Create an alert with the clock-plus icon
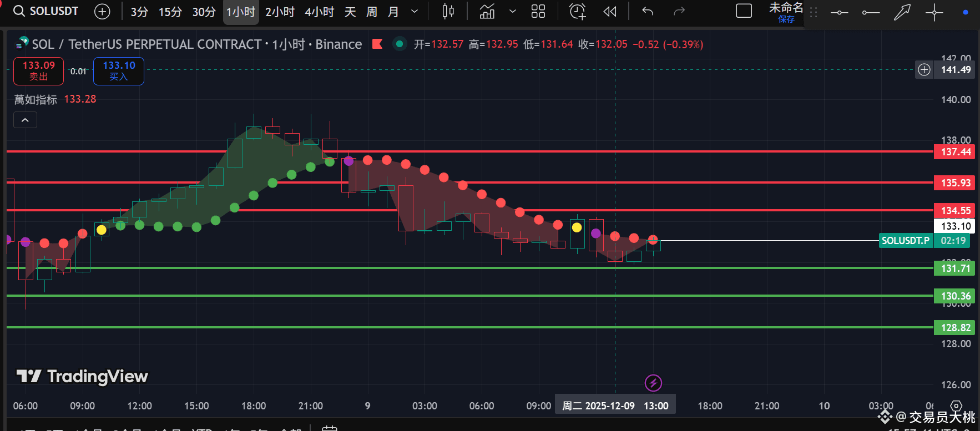 pyautogui.click(x=578, y=11)
